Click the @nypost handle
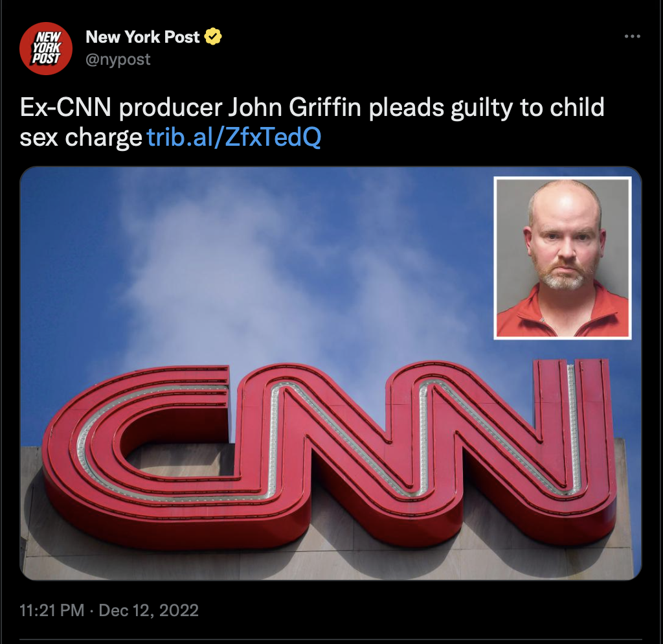 pos(118,59)
